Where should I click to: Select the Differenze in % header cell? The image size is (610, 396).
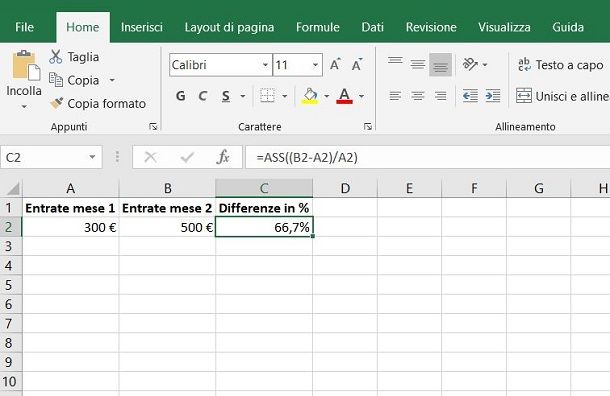[264, 208]
